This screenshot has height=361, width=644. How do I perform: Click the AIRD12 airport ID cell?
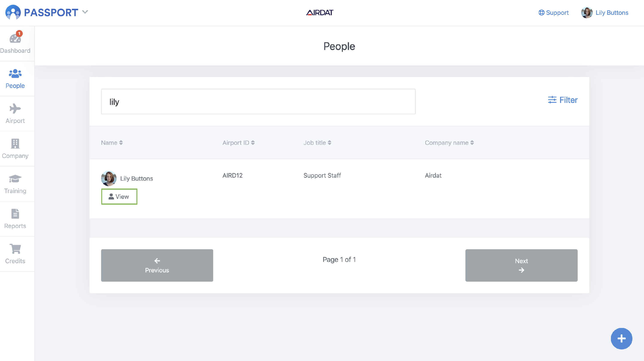click(232, 175)
